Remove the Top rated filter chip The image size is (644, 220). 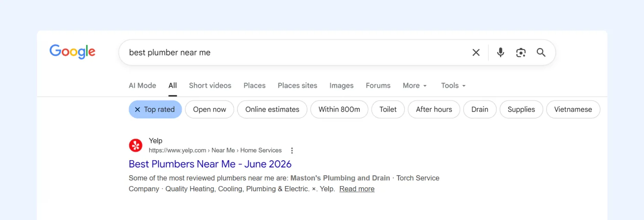coord(155,110)
